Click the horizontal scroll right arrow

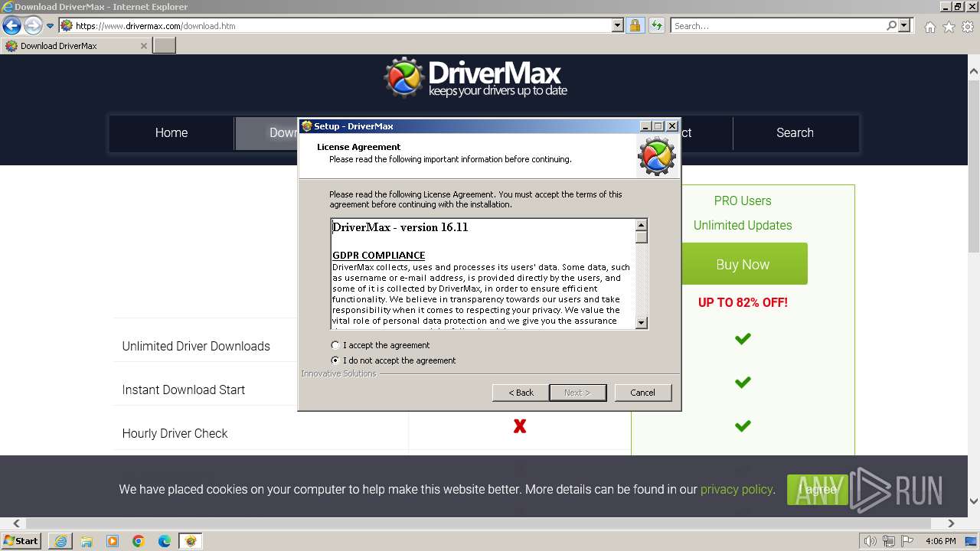(951, 523)
